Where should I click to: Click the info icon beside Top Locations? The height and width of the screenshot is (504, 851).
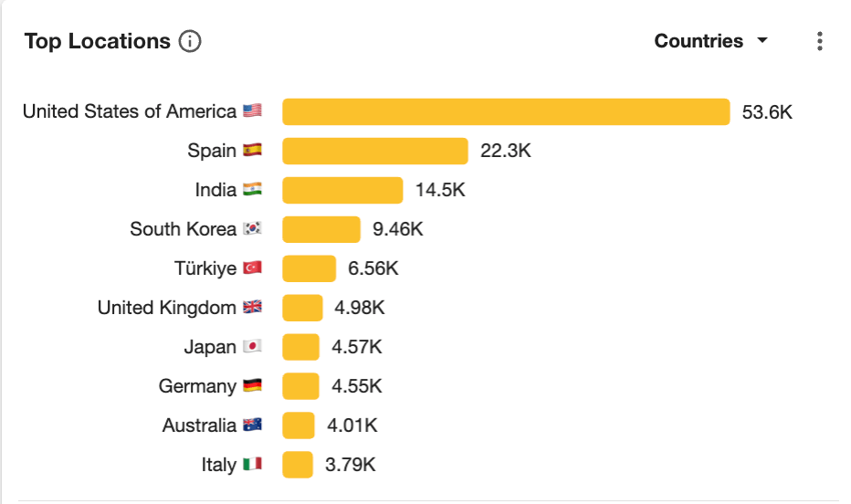tap(190, 41)
